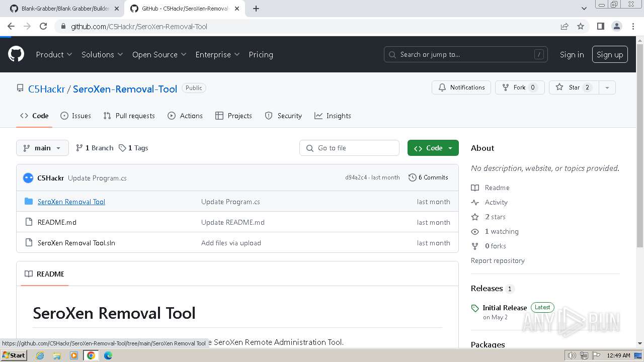View 1 watching link
This screenshot has width=644, height=362.
click(495, 231)
